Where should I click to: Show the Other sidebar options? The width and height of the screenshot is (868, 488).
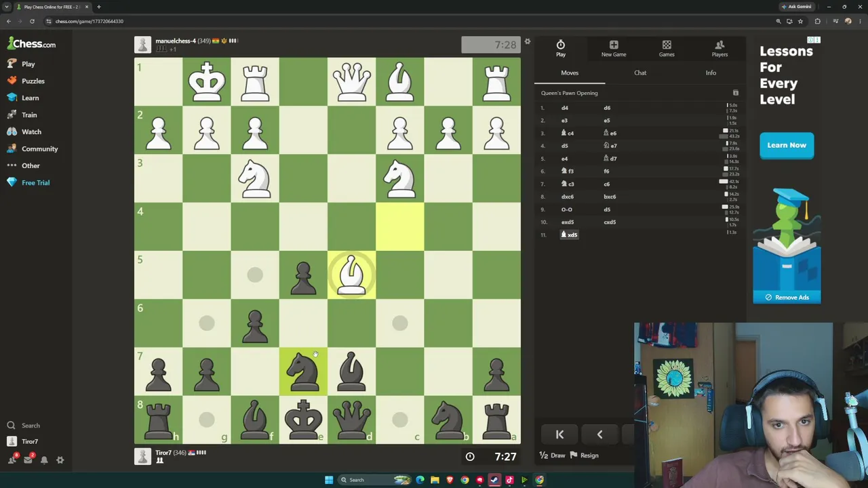pos(24,165)
